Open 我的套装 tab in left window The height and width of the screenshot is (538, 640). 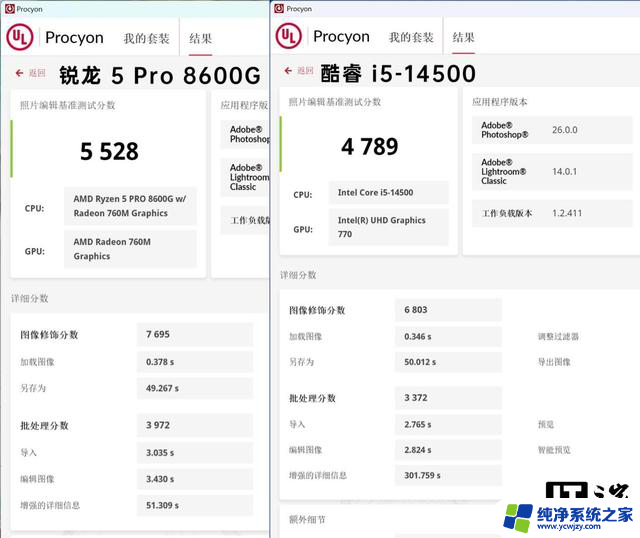147,39
